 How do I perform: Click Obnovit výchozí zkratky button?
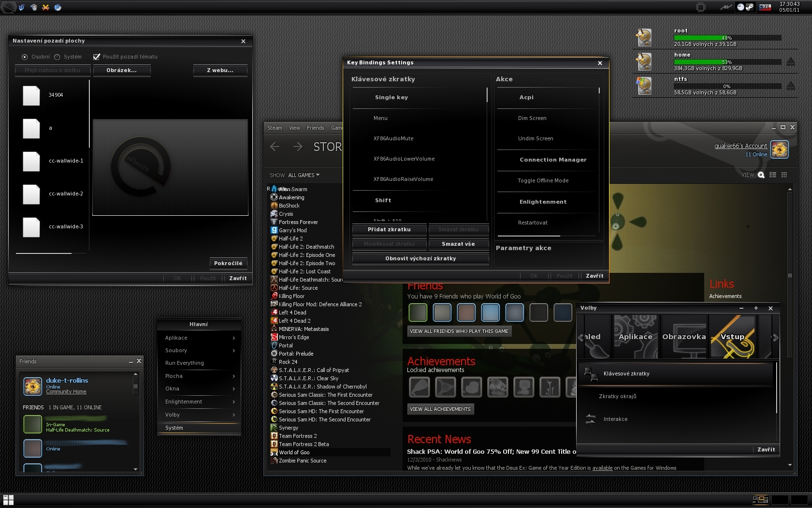point(420,258)
